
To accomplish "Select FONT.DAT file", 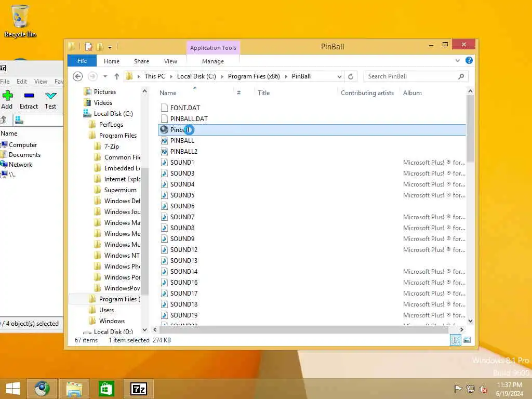I will [x=185, y=108].
